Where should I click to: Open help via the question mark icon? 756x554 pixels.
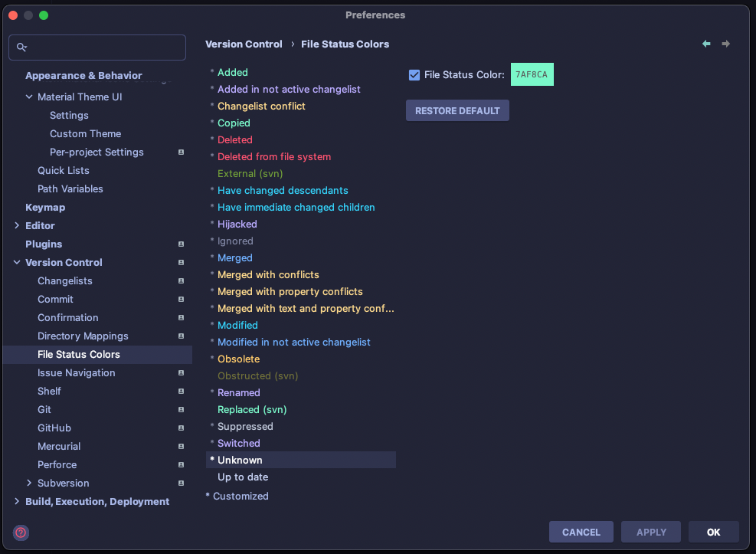pos(21,533)
